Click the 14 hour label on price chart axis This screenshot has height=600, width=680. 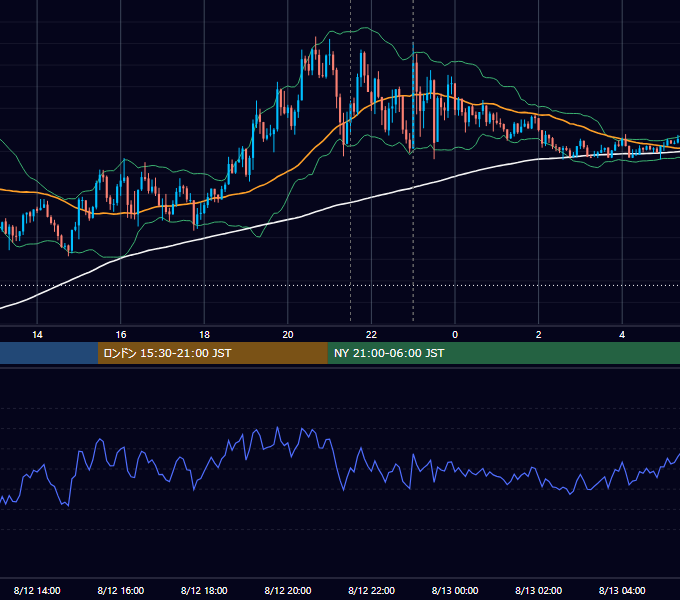click(x=37, y=335)
